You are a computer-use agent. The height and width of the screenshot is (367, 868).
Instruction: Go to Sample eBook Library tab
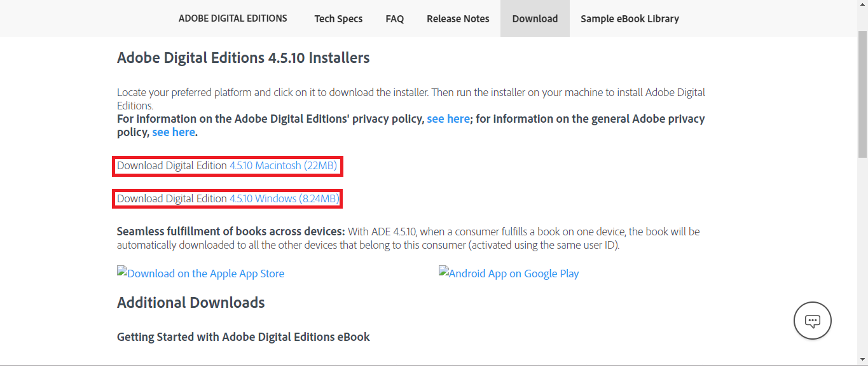tap(630, 18)
